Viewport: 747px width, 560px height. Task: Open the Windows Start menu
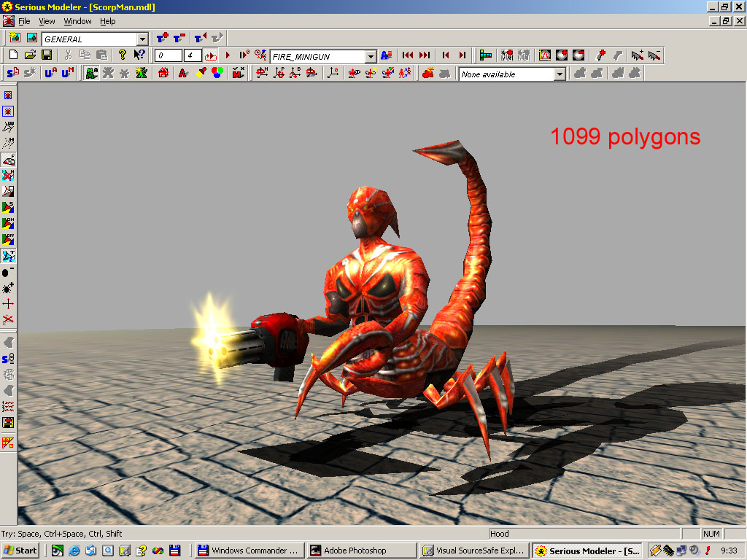[x=20, y=551]
